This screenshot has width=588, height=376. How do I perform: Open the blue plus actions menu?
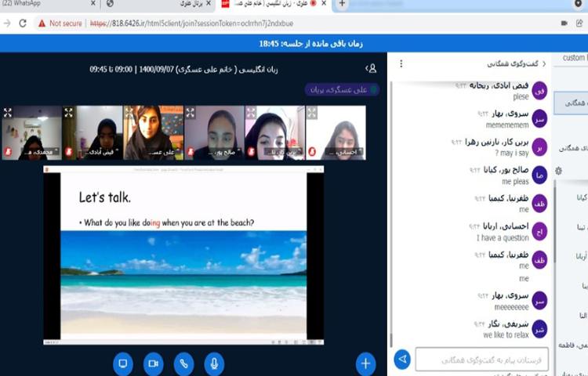[x=365, y=363]
